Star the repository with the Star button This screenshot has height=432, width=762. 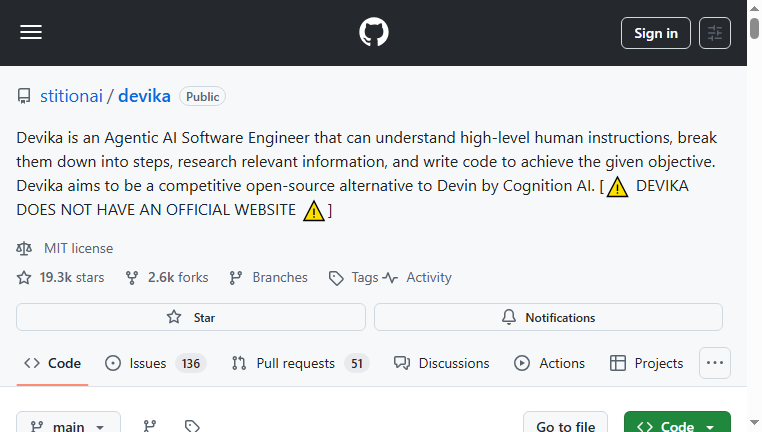click(x=191, y=317)
